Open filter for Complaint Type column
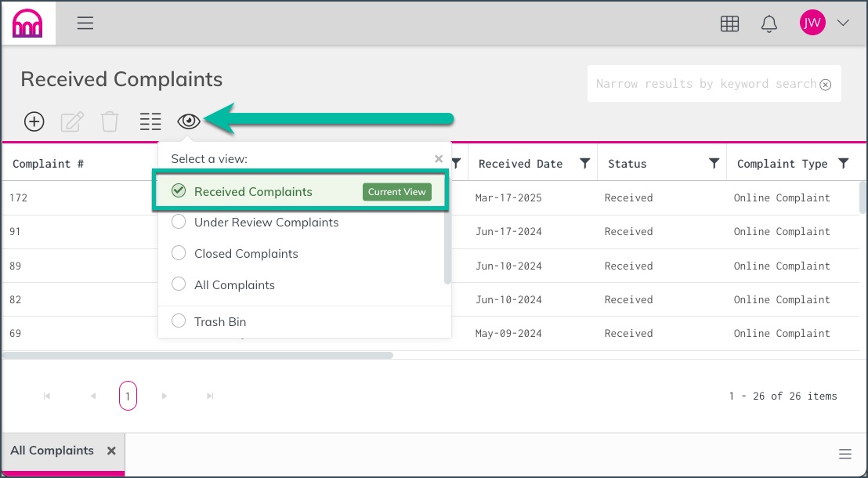 [843, 164]
